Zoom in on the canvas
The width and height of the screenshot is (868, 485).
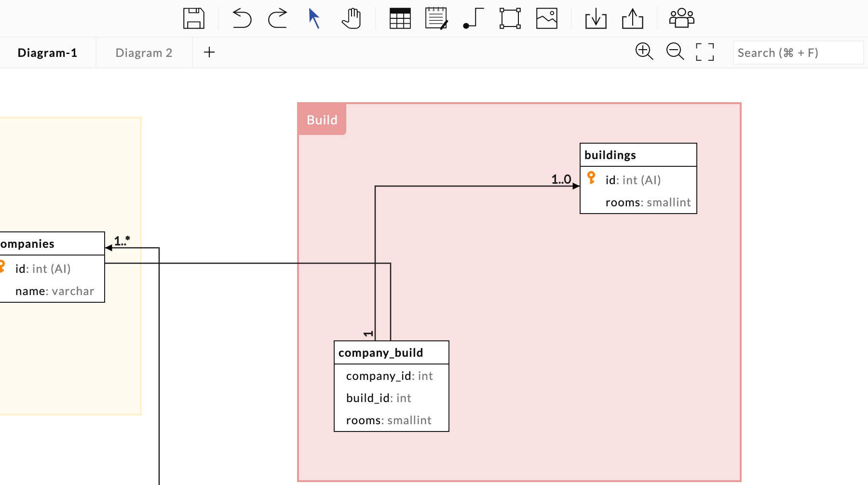pos(644,51)
